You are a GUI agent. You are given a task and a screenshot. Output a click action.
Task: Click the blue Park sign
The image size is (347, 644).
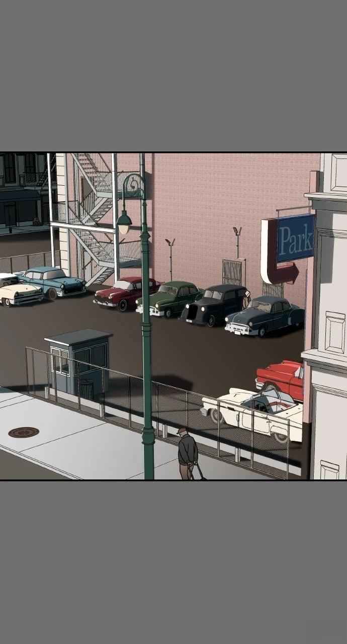pyautogui.click(x=295, y=237)
